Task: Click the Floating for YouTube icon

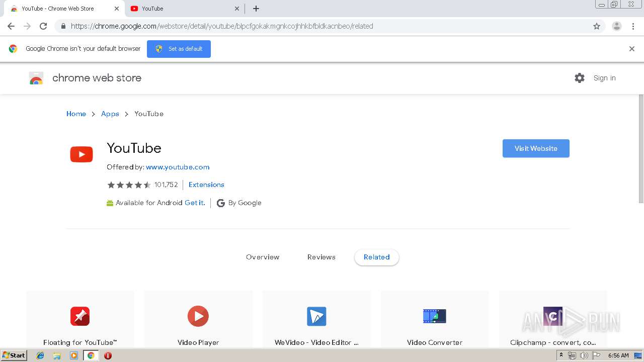Action: pyautogui.click(x=80, y=316)
